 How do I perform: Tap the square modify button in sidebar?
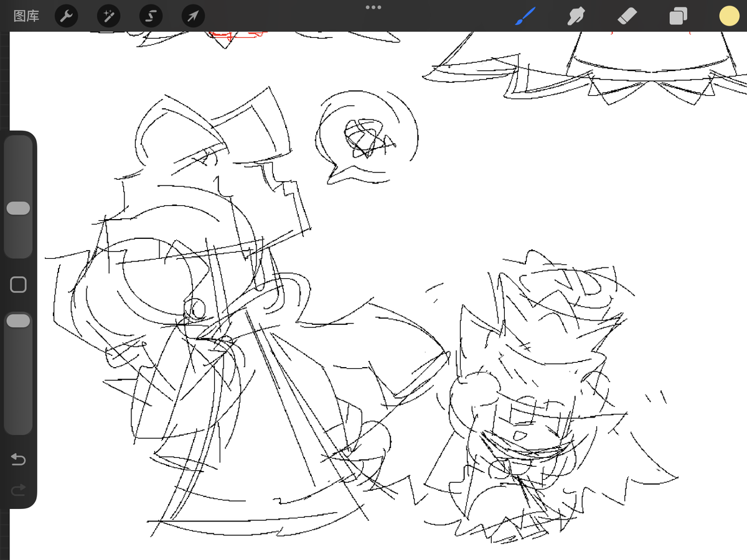point(19,285)
